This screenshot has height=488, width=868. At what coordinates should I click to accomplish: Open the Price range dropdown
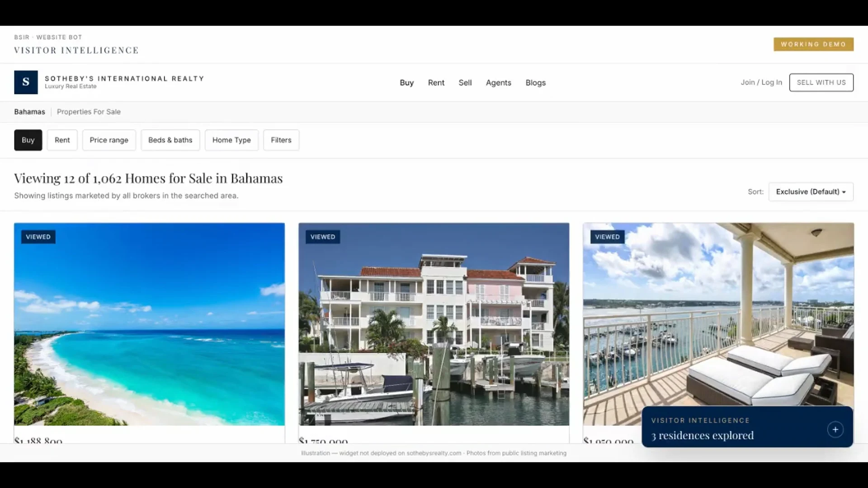109,140
